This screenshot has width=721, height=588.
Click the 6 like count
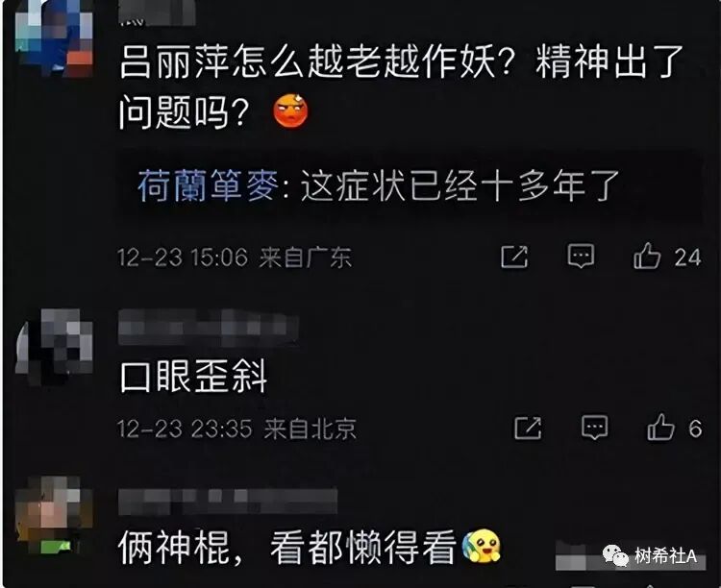pos(695,429)
